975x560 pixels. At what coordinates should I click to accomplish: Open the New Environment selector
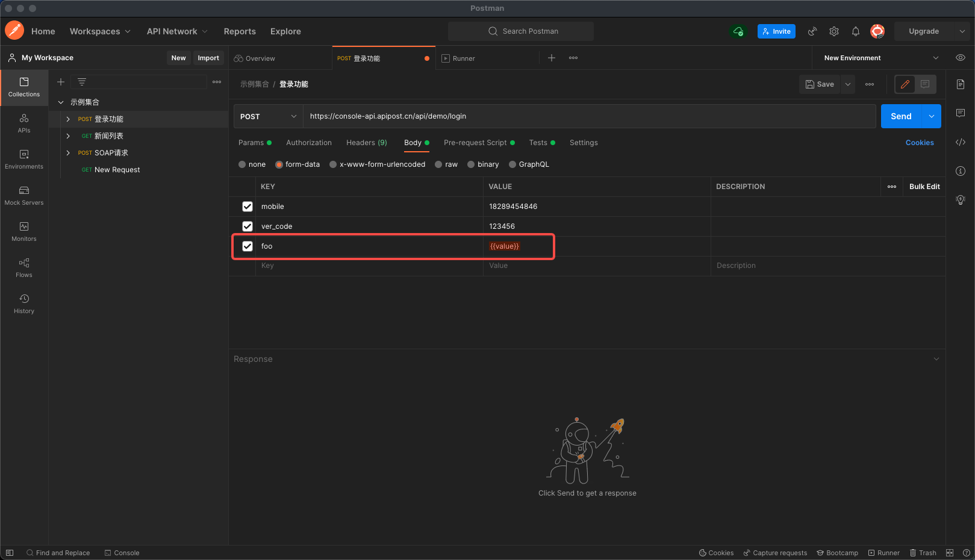[881, 58]
